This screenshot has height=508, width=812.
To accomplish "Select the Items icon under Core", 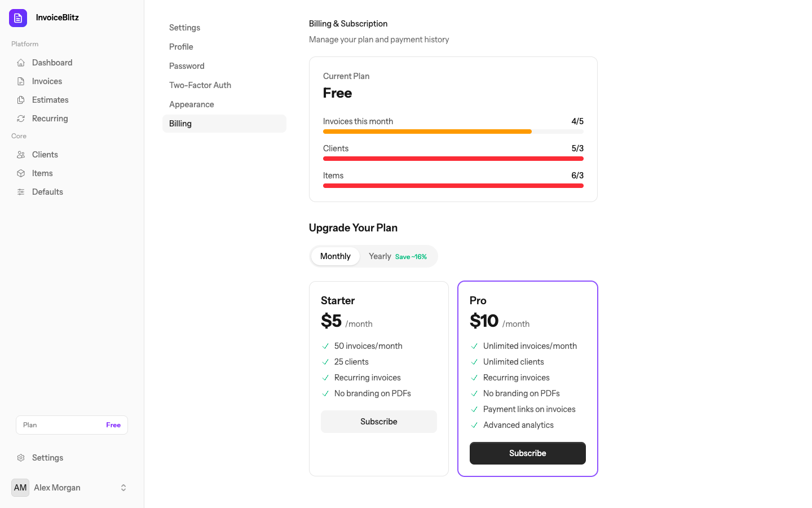I will pos(21,173).
